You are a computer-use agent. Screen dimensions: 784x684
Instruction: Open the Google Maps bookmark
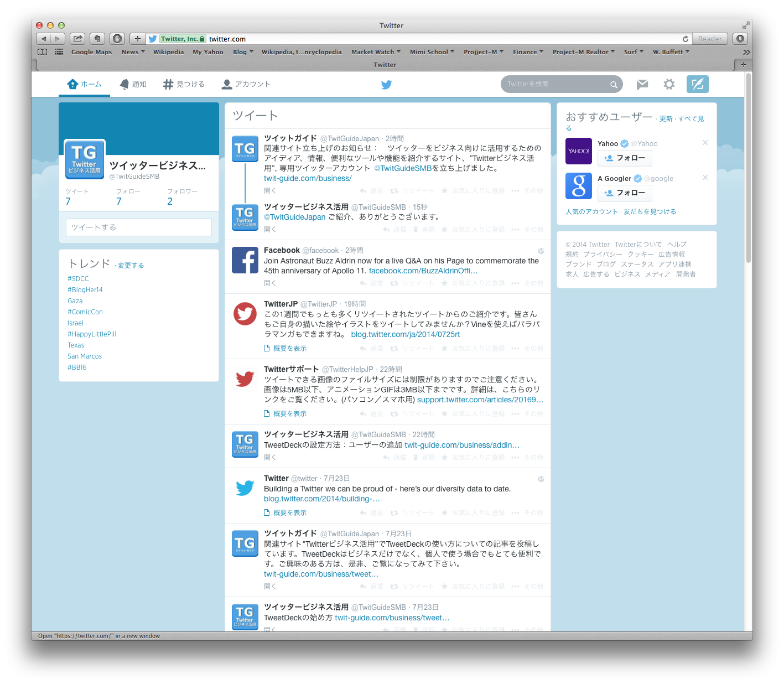tap(91, 52)
